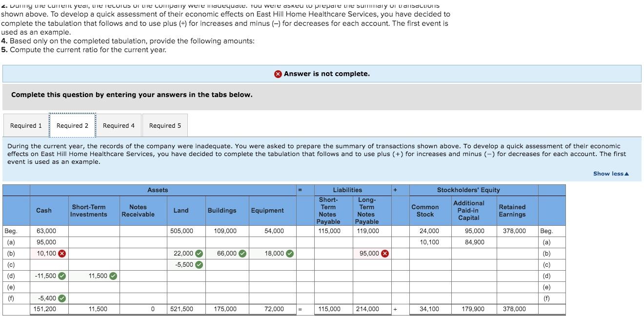Click green check beside 18,000 equipment
644x317 pixels.
(290, 254)
